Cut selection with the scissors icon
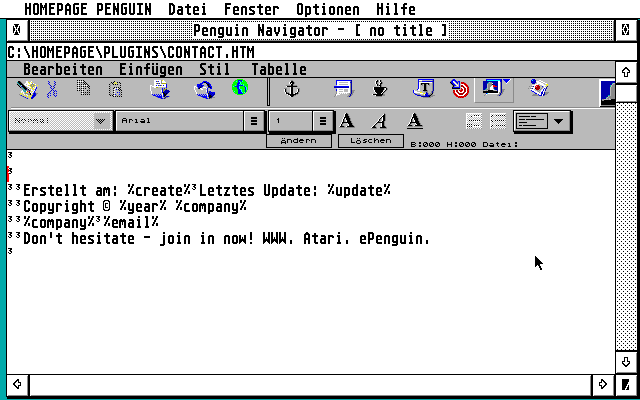The height and width of the screenshot is (400, 640). coord(52,89)
